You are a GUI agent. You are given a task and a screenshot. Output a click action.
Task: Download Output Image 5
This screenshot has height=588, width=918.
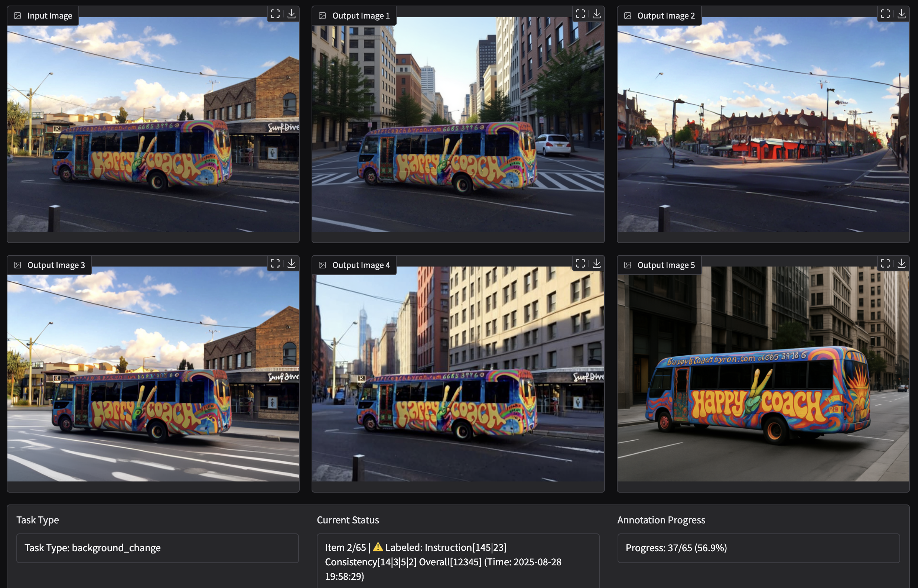click(902, 264)
